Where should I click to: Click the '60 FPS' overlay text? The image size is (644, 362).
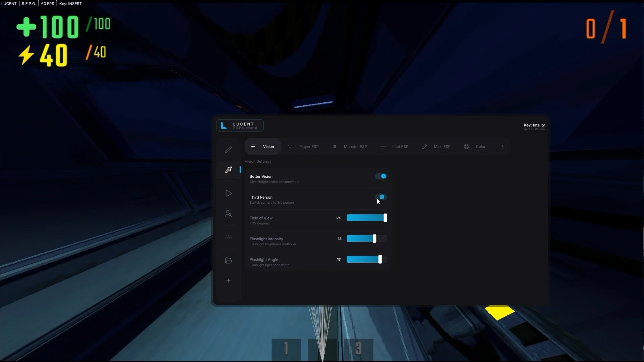48,4
